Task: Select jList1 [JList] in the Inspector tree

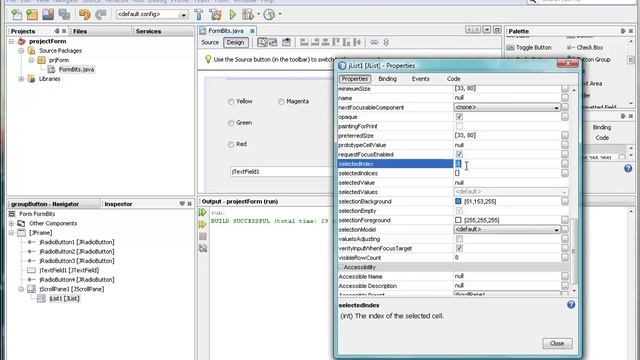Action: pyautogui.click(x=64, y=298)
